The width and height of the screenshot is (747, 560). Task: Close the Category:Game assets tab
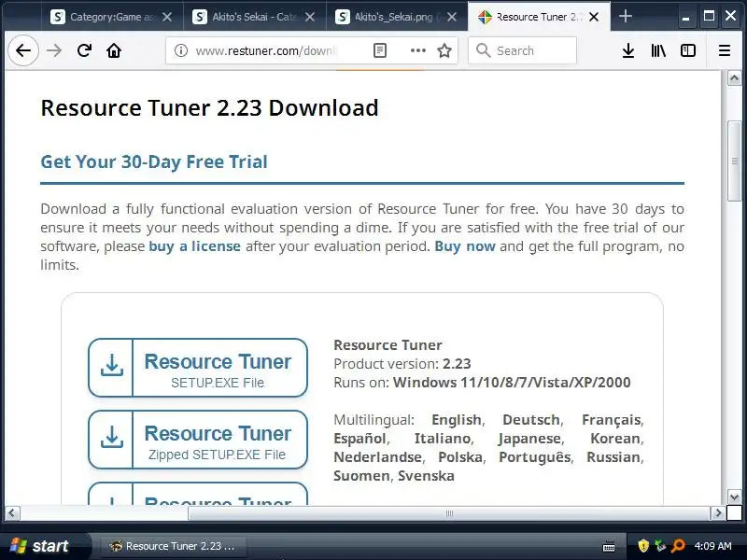click(167, 17)
